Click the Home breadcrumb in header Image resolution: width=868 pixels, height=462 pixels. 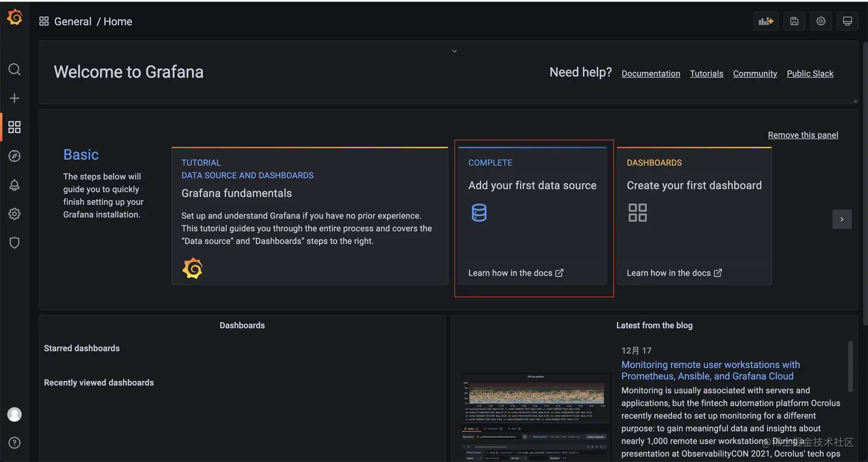pos(118,21)
